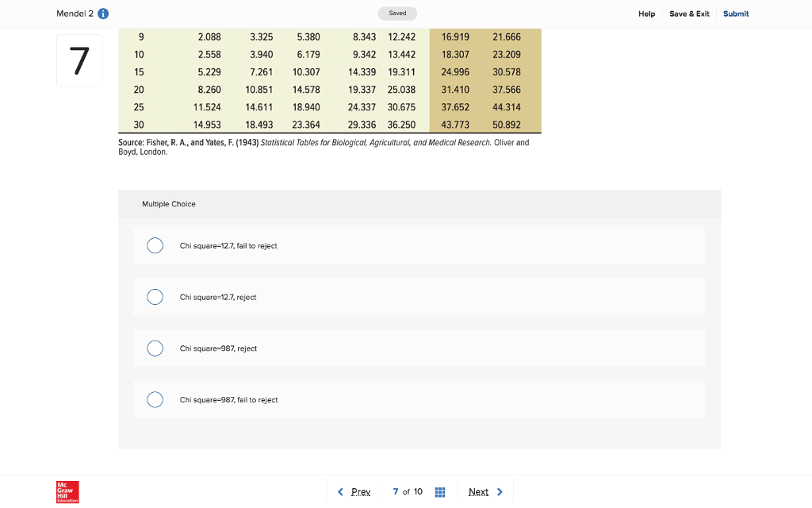
Task: Click Save & Exit
Action: [689, 13]
